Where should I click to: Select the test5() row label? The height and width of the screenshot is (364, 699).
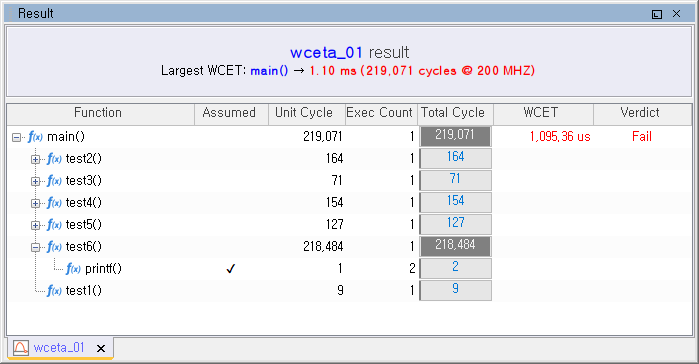84,225
